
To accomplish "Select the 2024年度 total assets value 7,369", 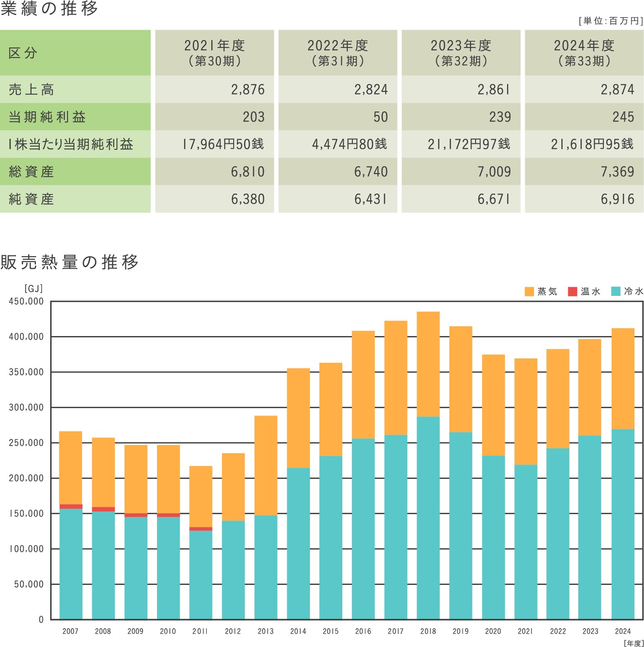I will tap(617, 172).
